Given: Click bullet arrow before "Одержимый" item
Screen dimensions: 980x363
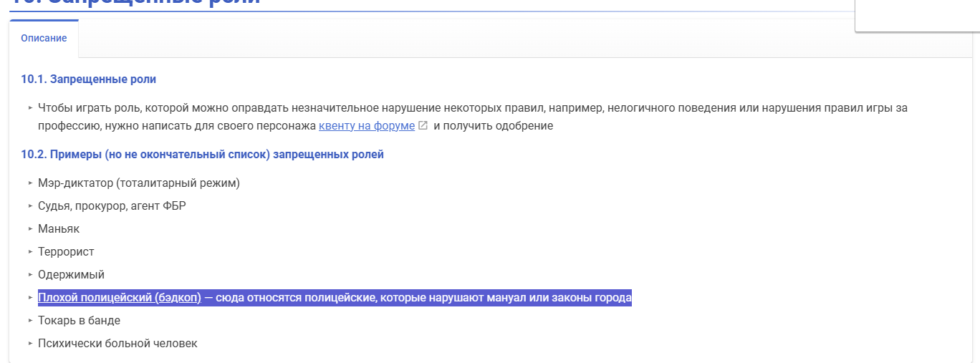Looking at the screenshot, I should click(31, 275).
